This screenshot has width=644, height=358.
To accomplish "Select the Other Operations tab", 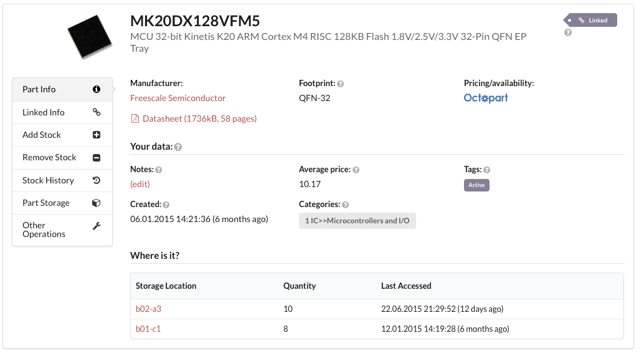I will 62,230.
